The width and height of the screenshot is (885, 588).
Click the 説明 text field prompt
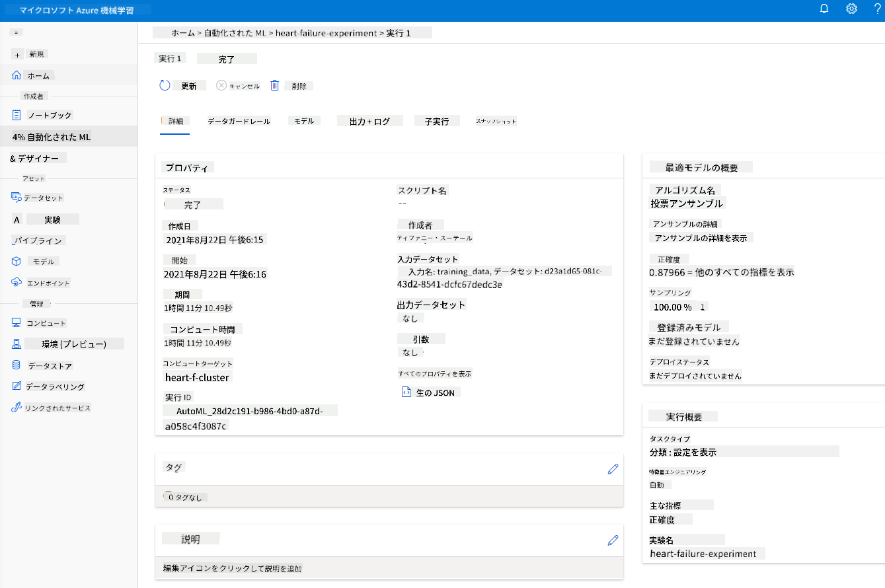(233, 568)
